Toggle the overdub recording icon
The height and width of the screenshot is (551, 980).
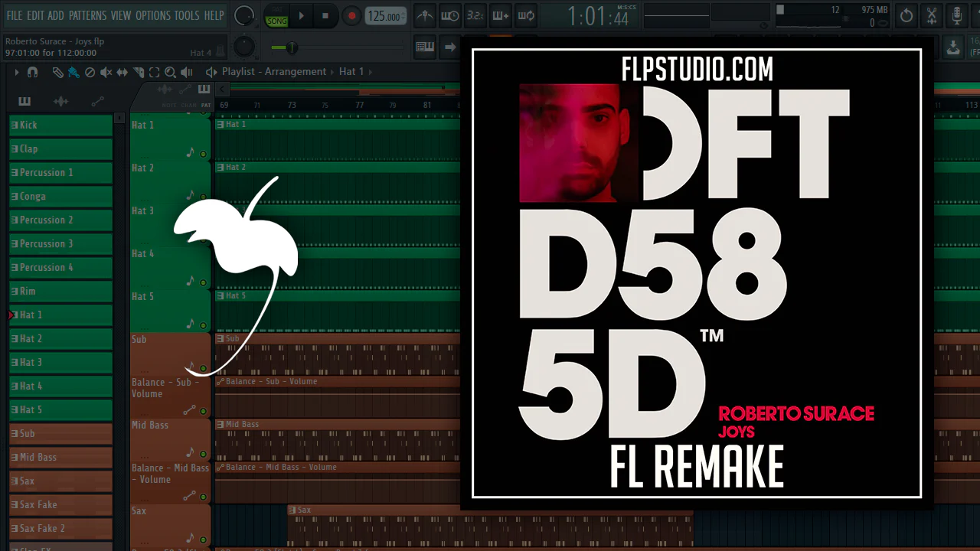pos(501,16)
